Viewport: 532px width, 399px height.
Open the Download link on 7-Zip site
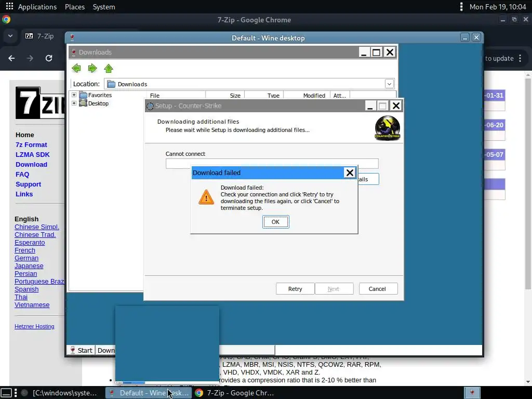(x=31, y=164)
